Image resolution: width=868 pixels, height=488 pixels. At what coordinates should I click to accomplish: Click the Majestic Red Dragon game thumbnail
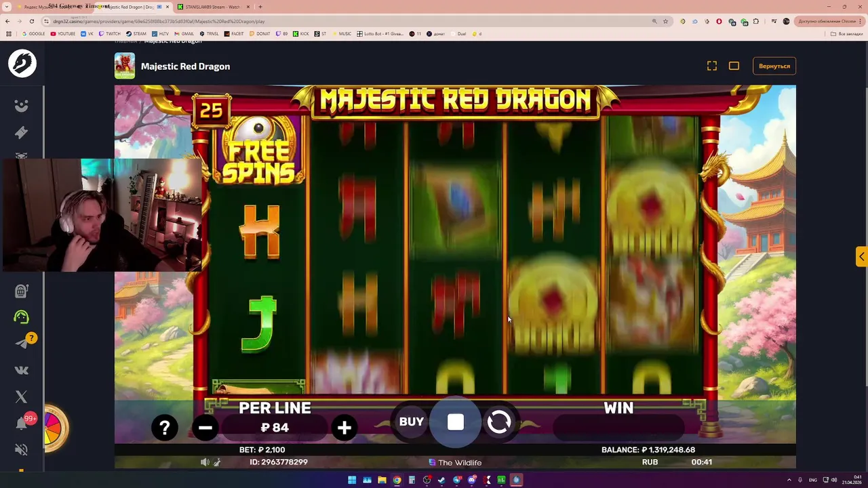click(125, 66)
